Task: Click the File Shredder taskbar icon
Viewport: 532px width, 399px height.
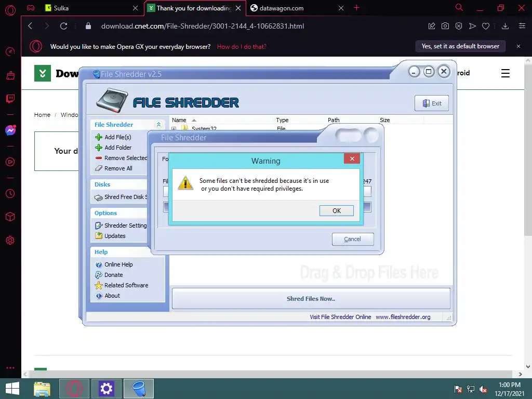Action: click(138, 389)
